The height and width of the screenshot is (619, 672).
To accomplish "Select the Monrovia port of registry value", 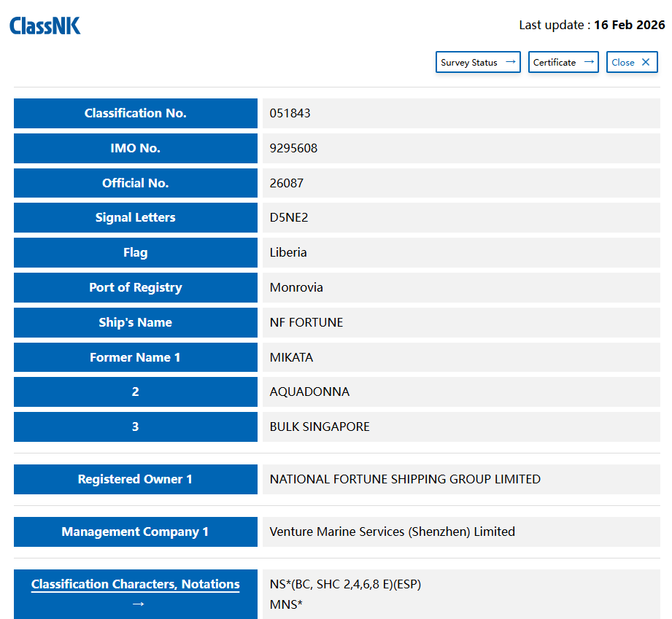I will tap(296, 287).
